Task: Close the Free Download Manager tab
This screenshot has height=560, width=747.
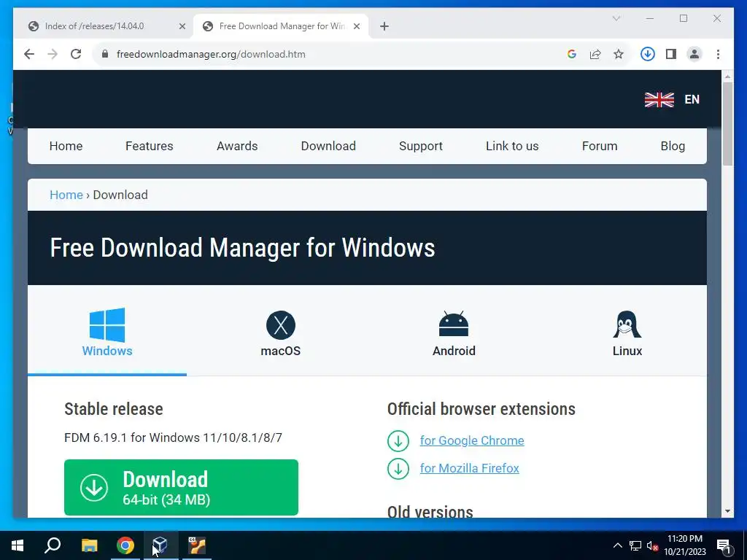Action: [x=356, y=26]
